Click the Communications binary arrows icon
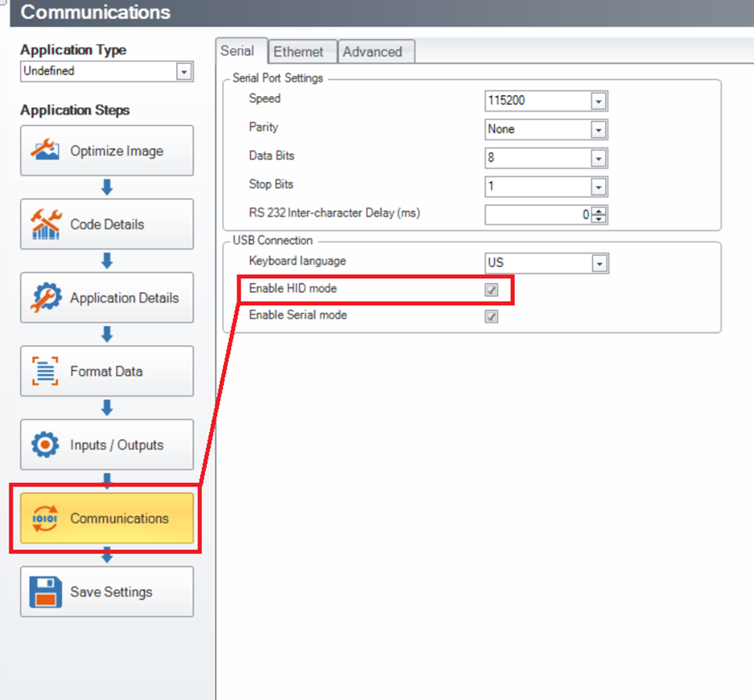 point(45,518)
